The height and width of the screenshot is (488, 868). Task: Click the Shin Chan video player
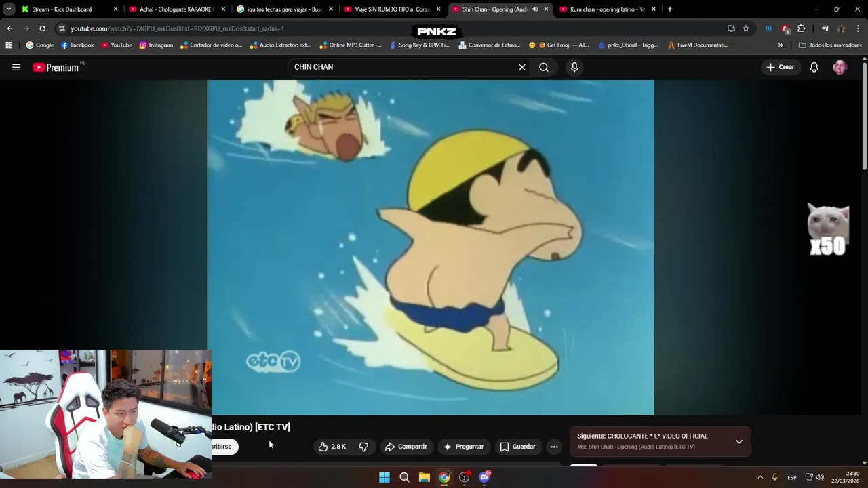[431, 247]
